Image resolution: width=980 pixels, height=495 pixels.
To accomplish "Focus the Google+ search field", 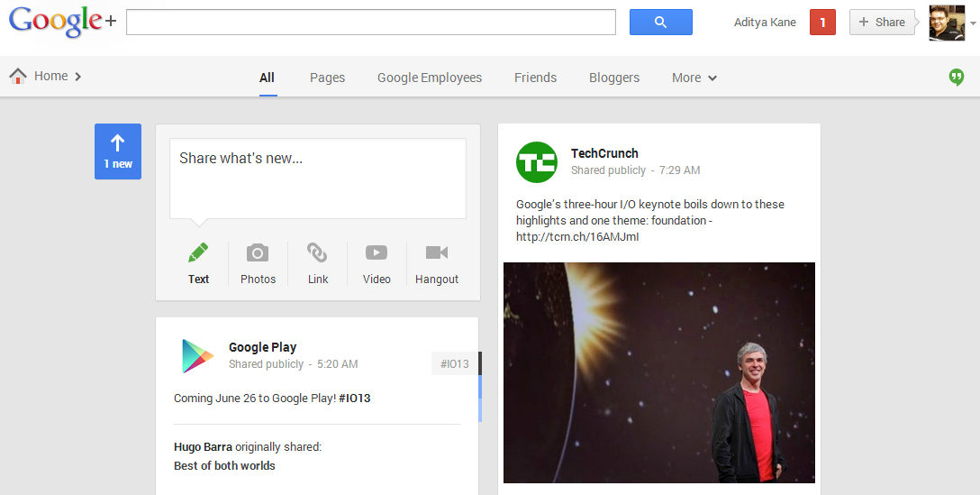I will [370, 22].
